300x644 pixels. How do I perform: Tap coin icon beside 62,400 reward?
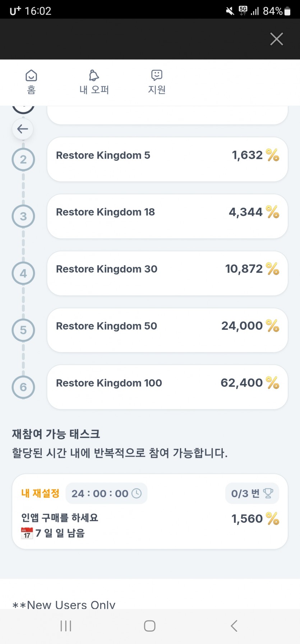(273, 383)
